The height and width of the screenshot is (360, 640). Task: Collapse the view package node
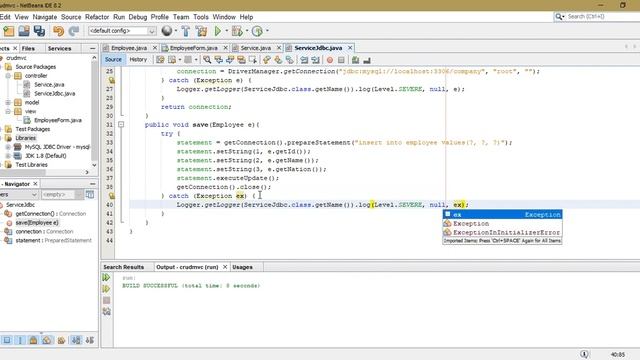[x=8, y=111]
